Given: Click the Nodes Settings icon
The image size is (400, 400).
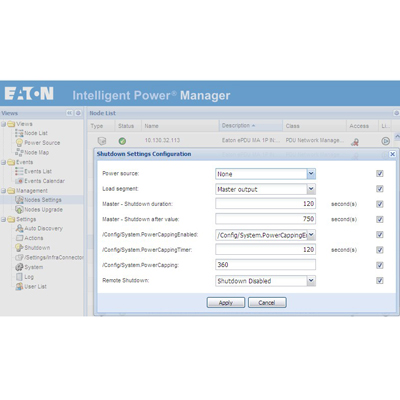Looking at the screenshot, I should point(19,200).
